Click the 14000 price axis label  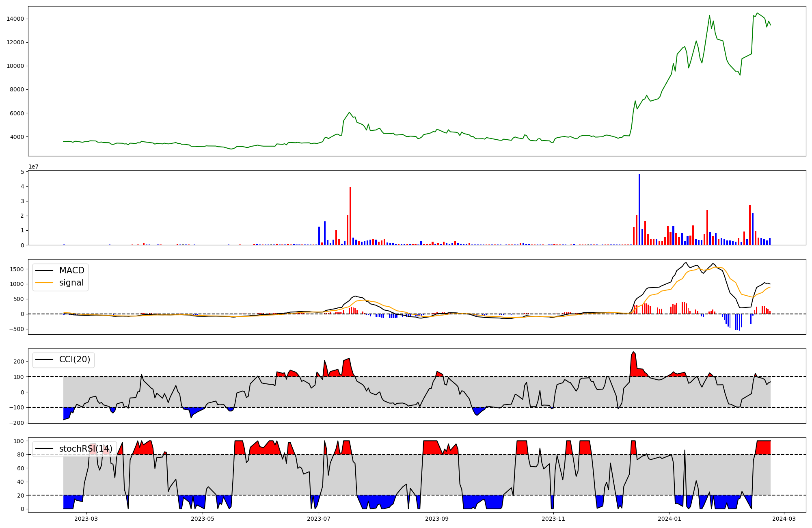15,19
